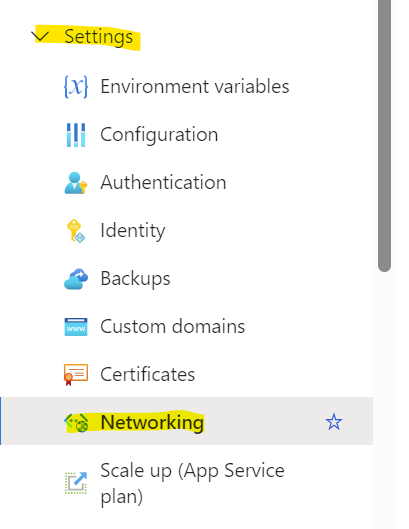Click the Environment variables curly-brace icon
409x529 pixels.
(x=76, y=87)
